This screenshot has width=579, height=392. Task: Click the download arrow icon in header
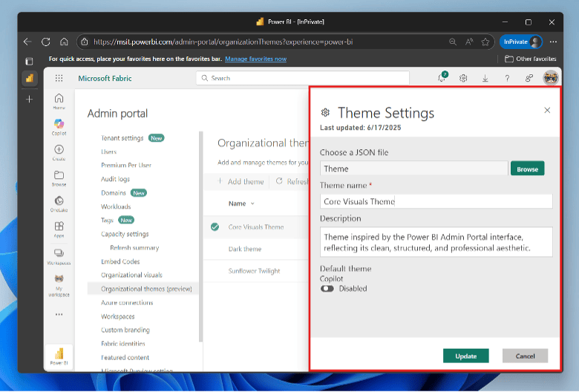(485, 78)
